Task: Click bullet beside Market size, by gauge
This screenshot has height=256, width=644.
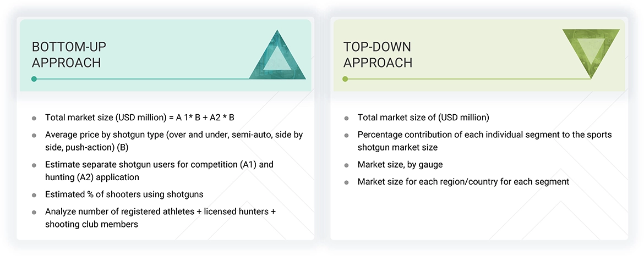Action: pyautogui.click(x=346, y=165)
